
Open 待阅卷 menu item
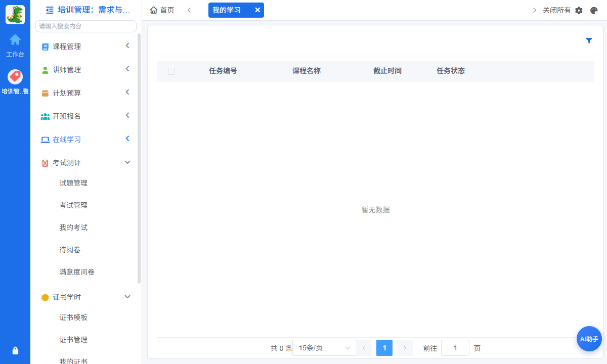click(70, 250)
